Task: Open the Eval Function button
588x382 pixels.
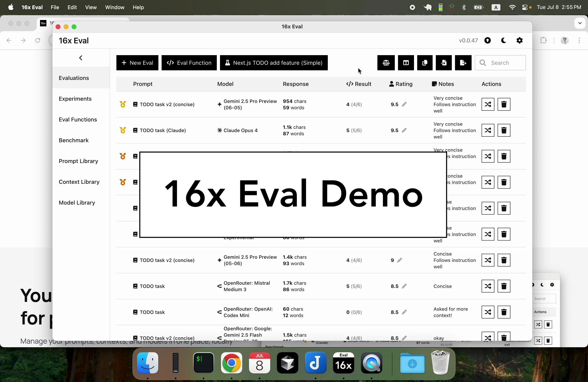Action: [x=189, y=63]
